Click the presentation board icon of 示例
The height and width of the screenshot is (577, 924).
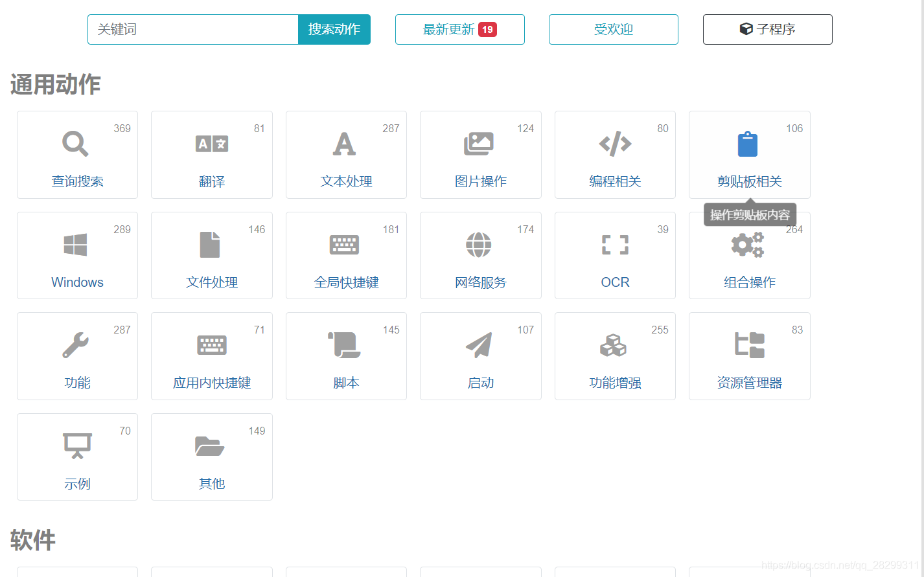click(x=77, y=446)
